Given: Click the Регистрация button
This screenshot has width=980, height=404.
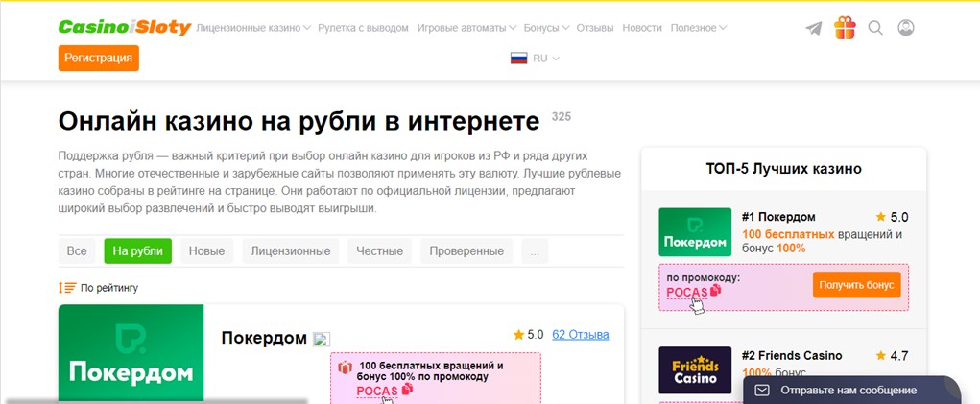Looking at the screenshot, I should click(99, 59).
